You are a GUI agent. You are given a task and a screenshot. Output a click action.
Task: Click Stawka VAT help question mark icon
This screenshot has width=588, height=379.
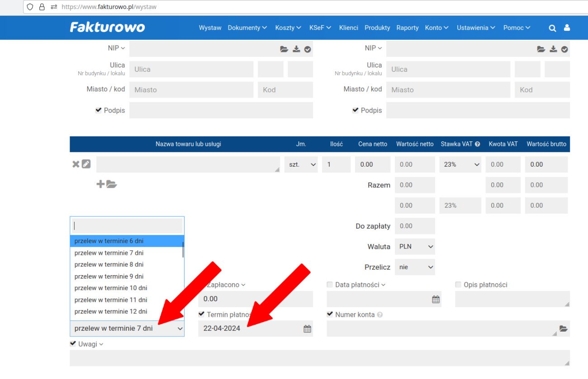pyautogui.click(x=477, y=144)
